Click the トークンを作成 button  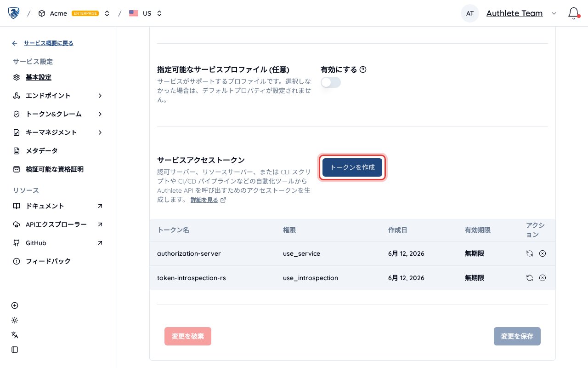(x=352, y=167)
